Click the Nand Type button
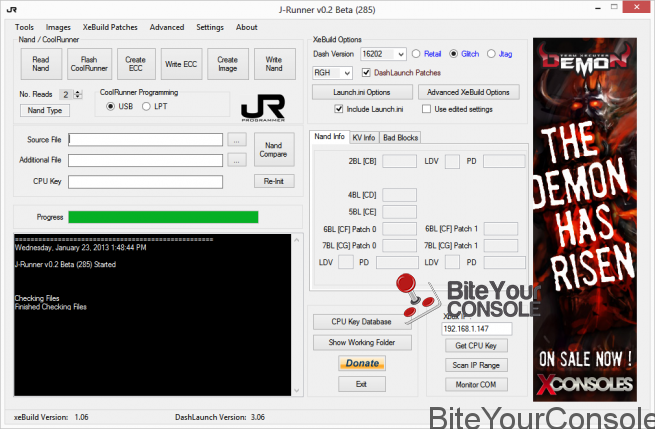Screen dimensions: 655x429 45,110
